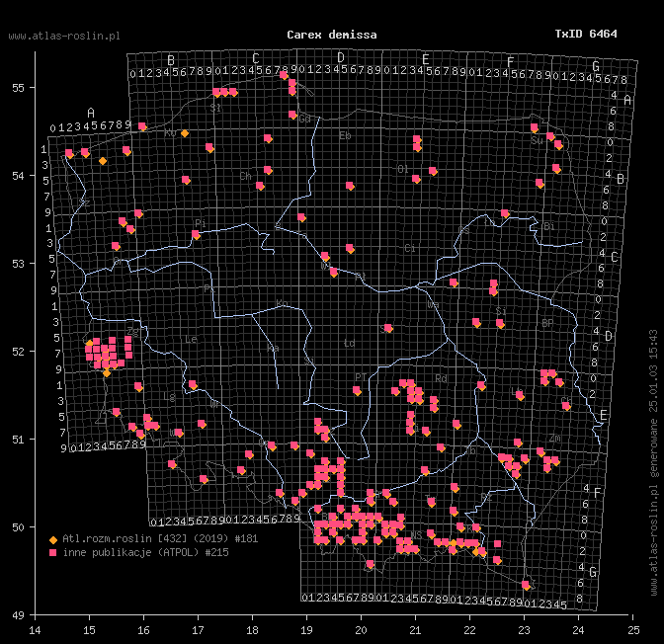Click the pink square legend icon
This screenshot has height=644, width=664.
click(53, 552)
